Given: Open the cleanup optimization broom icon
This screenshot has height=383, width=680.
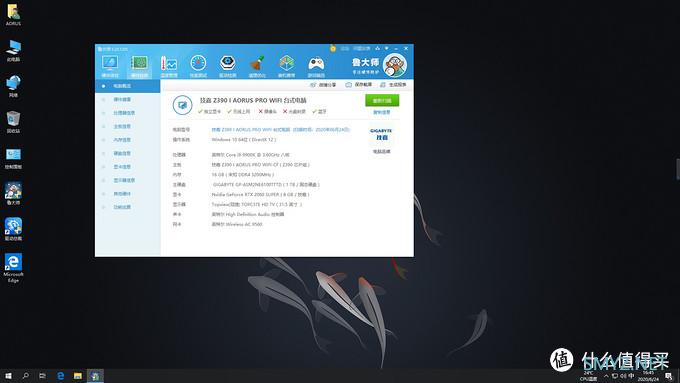Looking at the screenshot, I should tap(257, 66).
